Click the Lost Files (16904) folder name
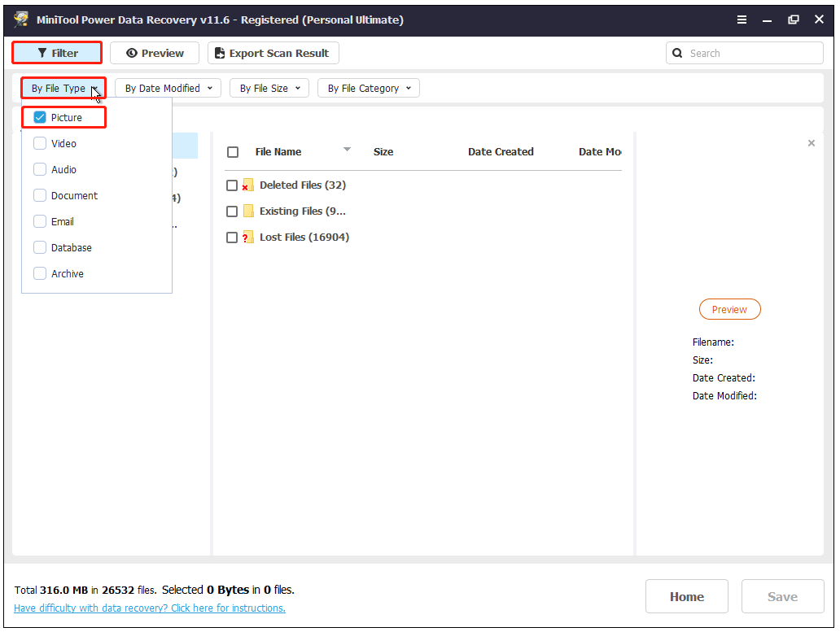 coord(304,237)
